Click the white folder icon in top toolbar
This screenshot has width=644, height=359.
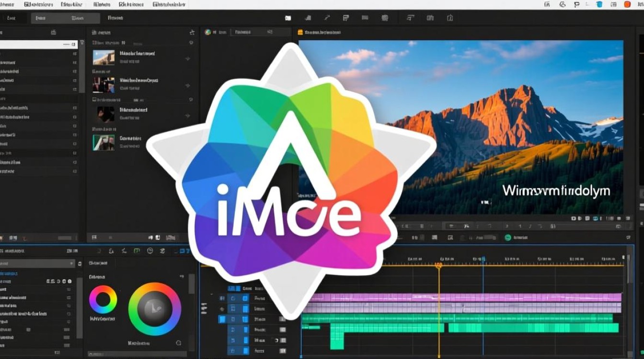288,18
